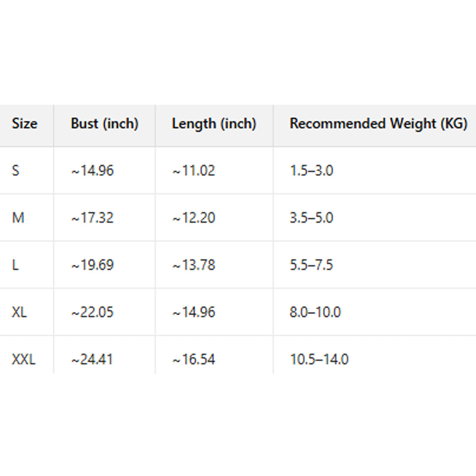Screen dimensions: 476x476
Task: Select the L size cell
Action: tap(15, 265)
